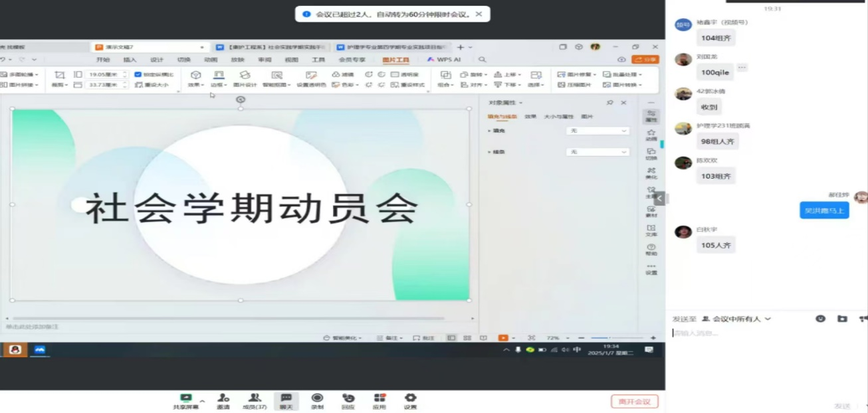Open the 邀请 invite icon in meeting bar
Screen dimensions: 868x413
223,398
